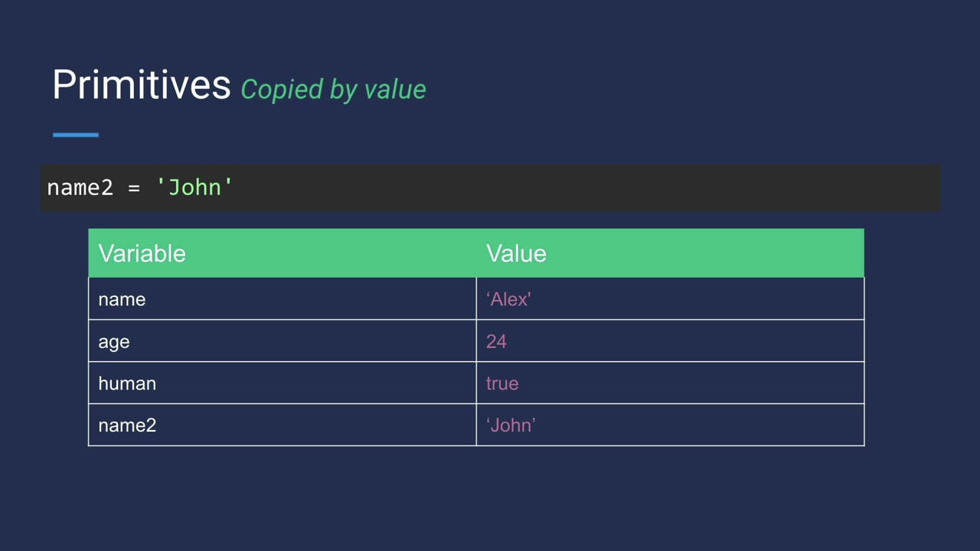
Task: Select the name variable cell
Action: pos(282,298)
